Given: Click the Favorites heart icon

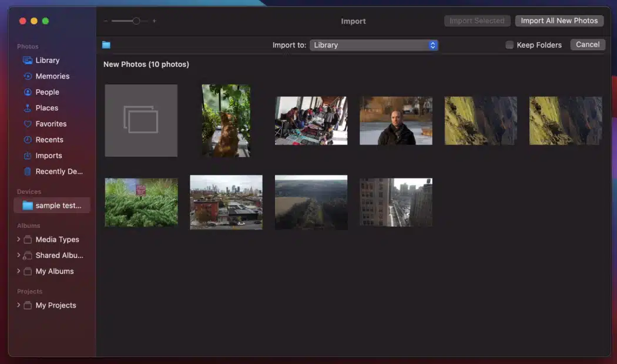Looking at the screenshot, I should tap(28, 124).
